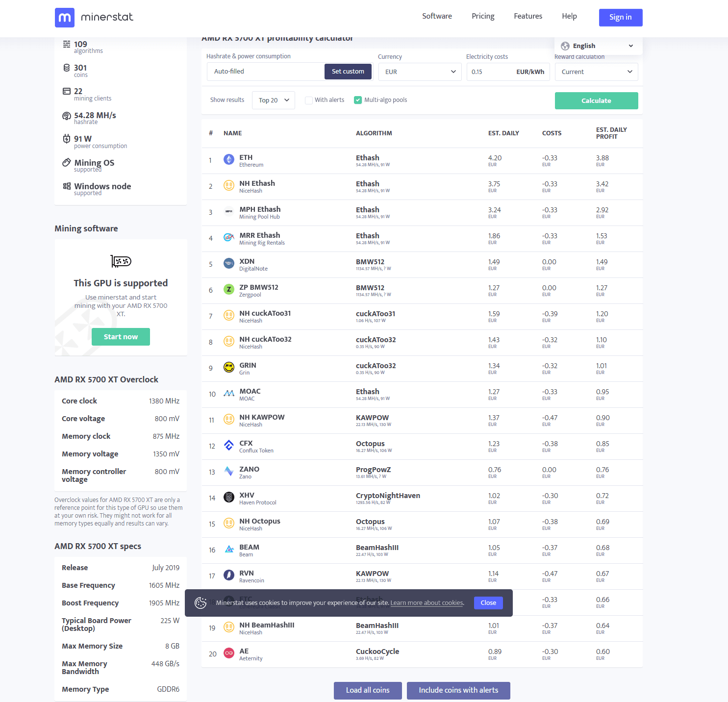728x702 pixels.
Task: Click the XDN DigitalNote coin icon
Action: [x=229, y=263]
